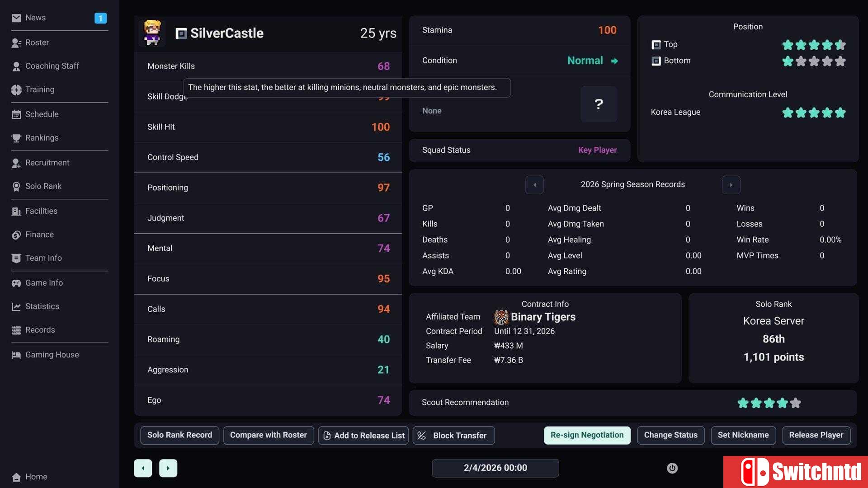Click the SilverCastle player avatar
Image resolution: width=868 pixels, height=488 pixels.
click(x=152, y=33)
